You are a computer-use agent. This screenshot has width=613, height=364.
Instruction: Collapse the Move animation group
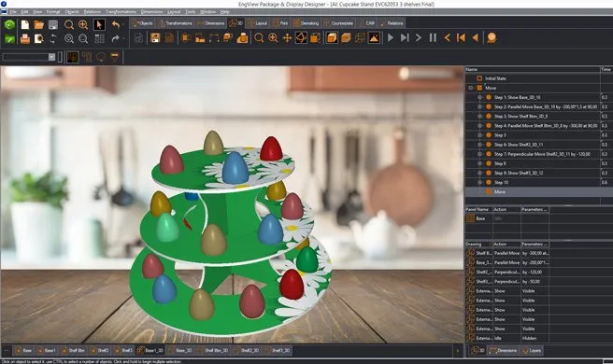pos(471,88)
